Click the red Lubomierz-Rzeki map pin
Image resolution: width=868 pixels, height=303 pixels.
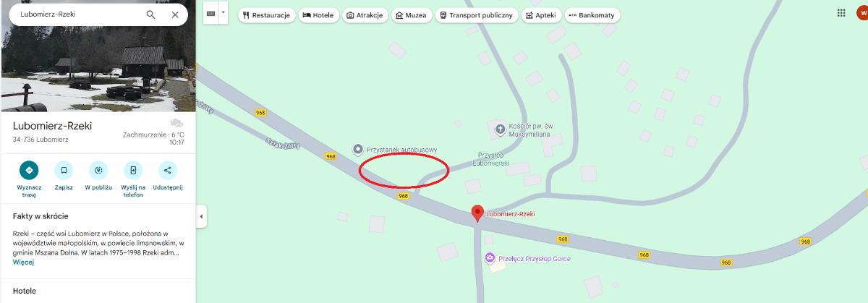coord(477,213)
